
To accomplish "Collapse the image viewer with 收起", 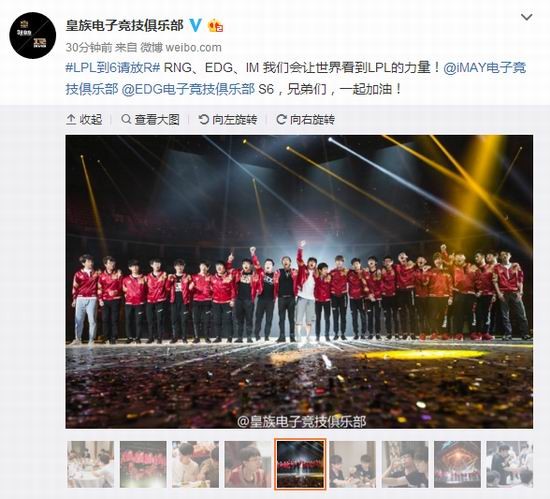I will coord(84,120).
